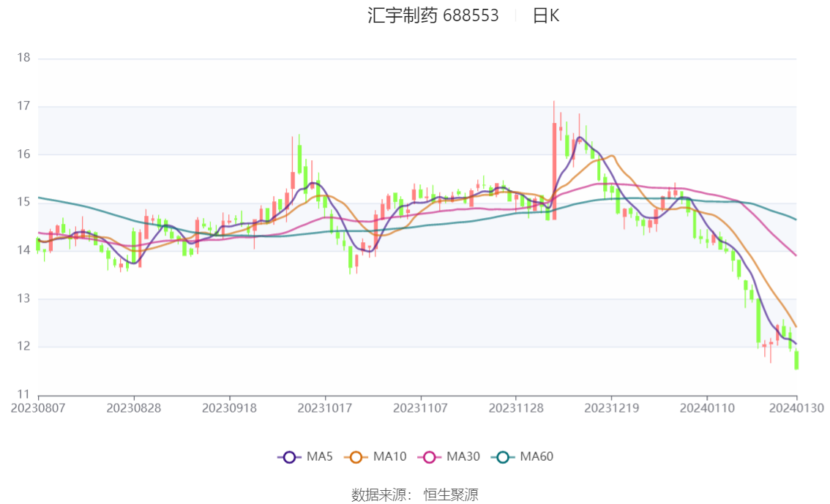The image size is (830, 504).
Task: Toggle the MA10 legend series
Action: [x=375, y=457]
